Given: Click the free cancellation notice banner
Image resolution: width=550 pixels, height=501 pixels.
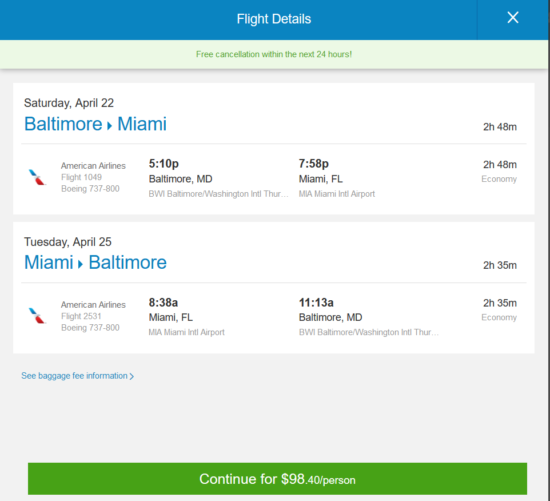Looking at the screenshot, I should 274,54.
